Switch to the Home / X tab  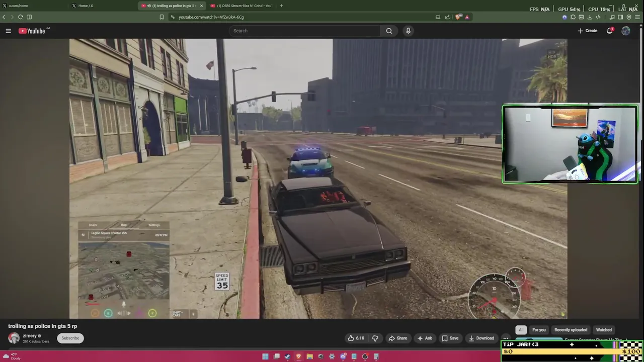coord(102,6)
